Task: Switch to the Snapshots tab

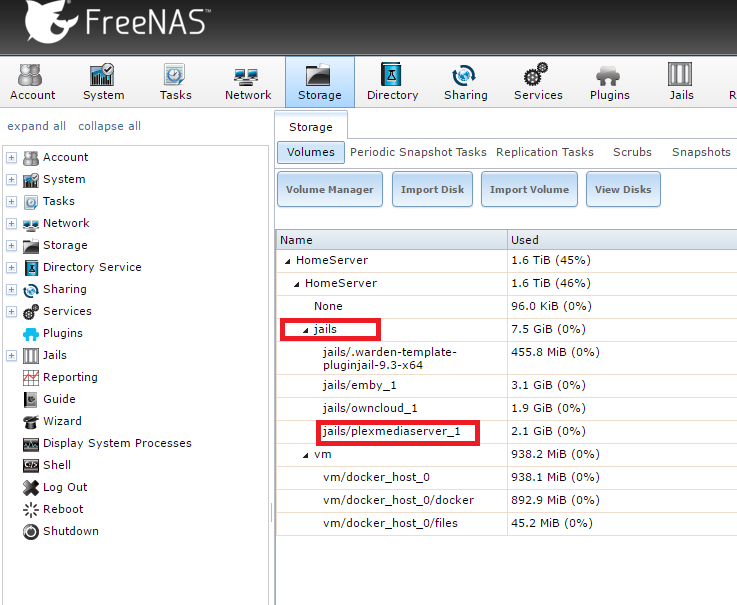Action: click(x=701, y=152)
